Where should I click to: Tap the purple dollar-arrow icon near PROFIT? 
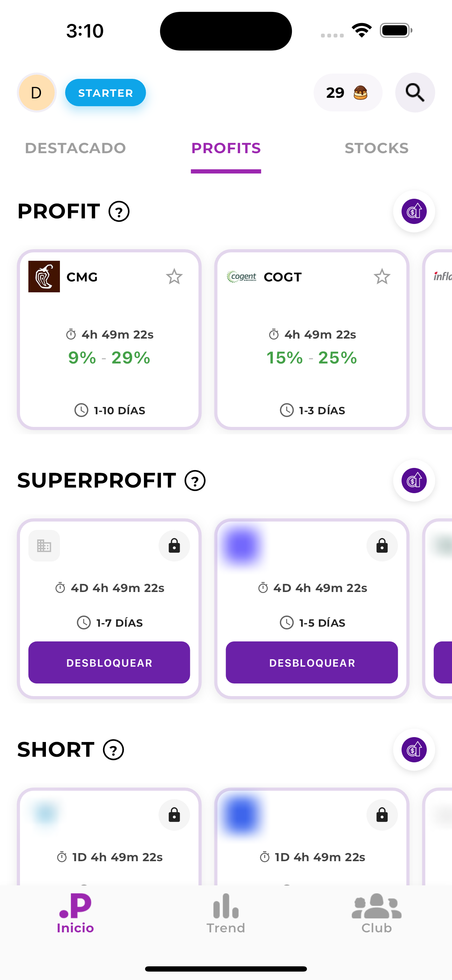point(414,211)
